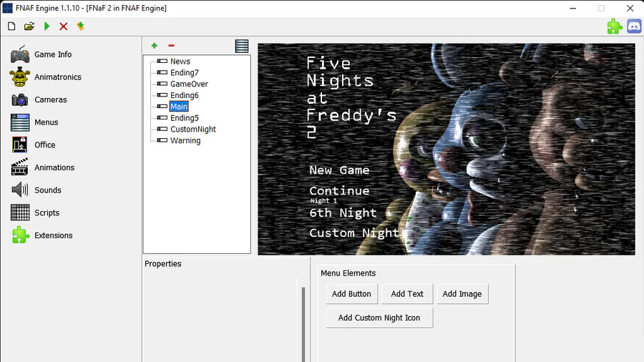
Task: Remove selected menu with red minus
Action: pos(171,46)
